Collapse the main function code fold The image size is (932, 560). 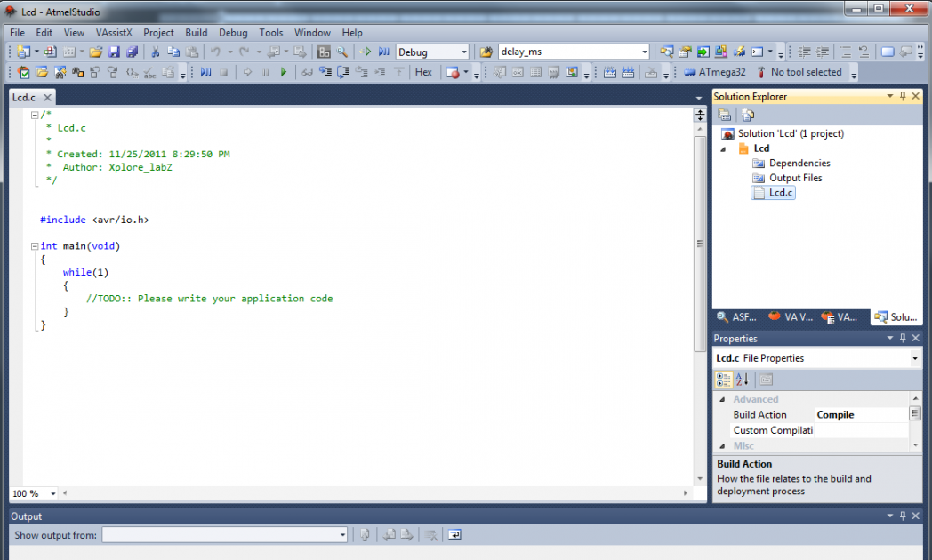tap(35, 246)
